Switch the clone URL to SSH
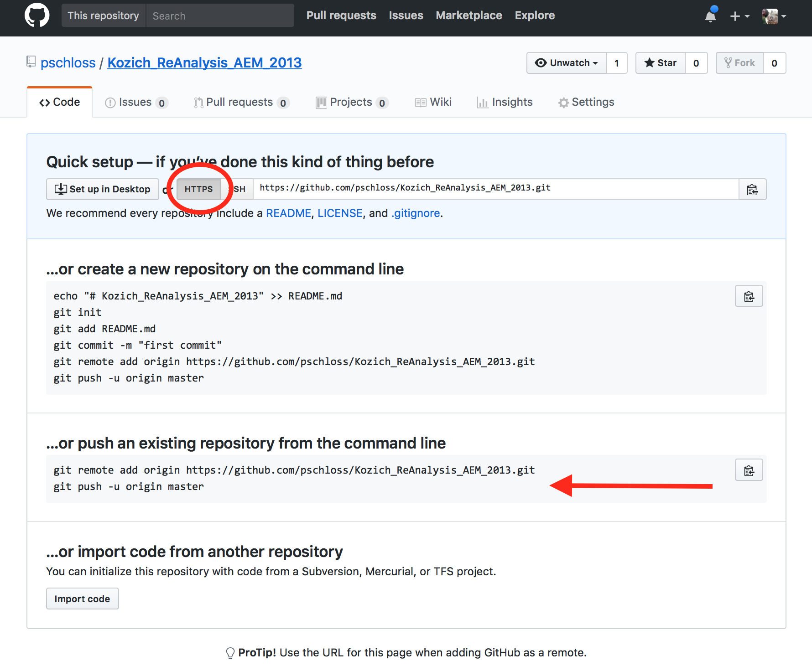The image size is (812, 671). (x=239, y=189)
